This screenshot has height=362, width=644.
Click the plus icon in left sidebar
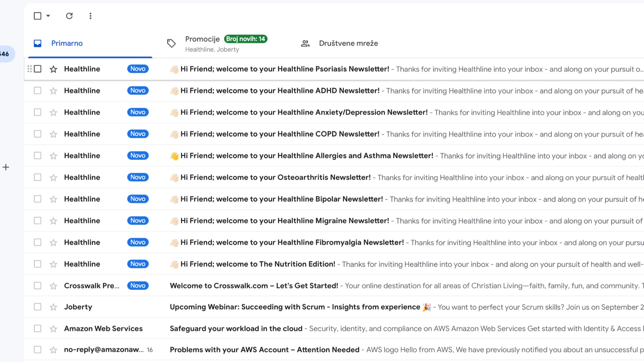[6, 167]
